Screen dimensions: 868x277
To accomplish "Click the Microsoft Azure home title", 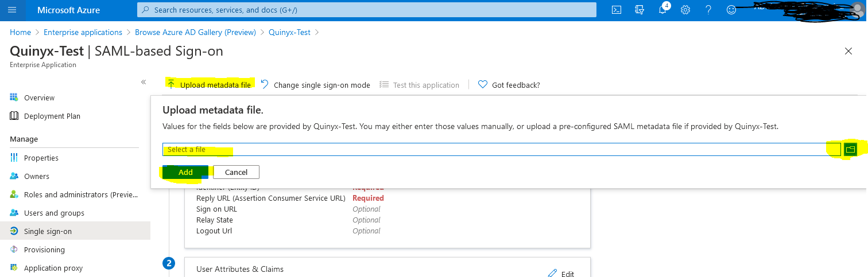I will click(x=68, y=10).
